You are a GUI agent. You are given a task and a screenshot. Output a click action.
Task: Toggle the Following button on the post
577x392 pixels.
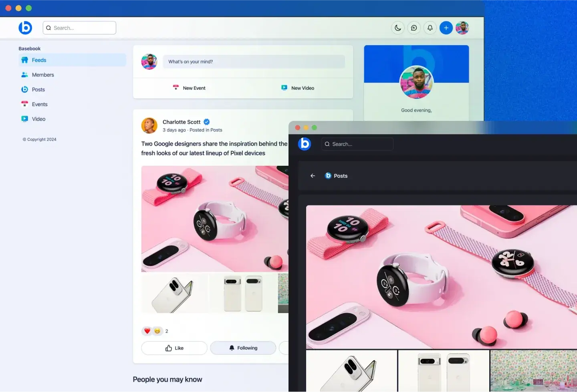(x=243, y=348)
